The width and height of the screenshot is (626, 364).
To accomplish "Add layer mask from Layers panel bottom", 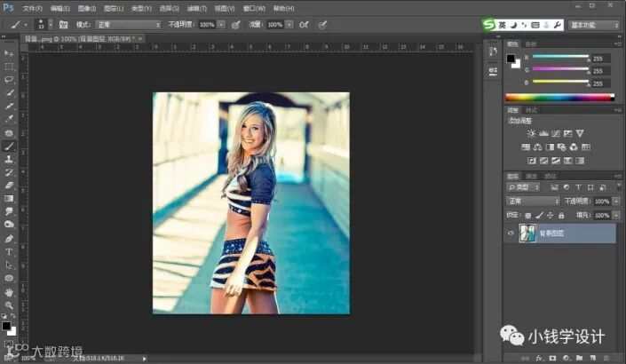I will point(552,358).
